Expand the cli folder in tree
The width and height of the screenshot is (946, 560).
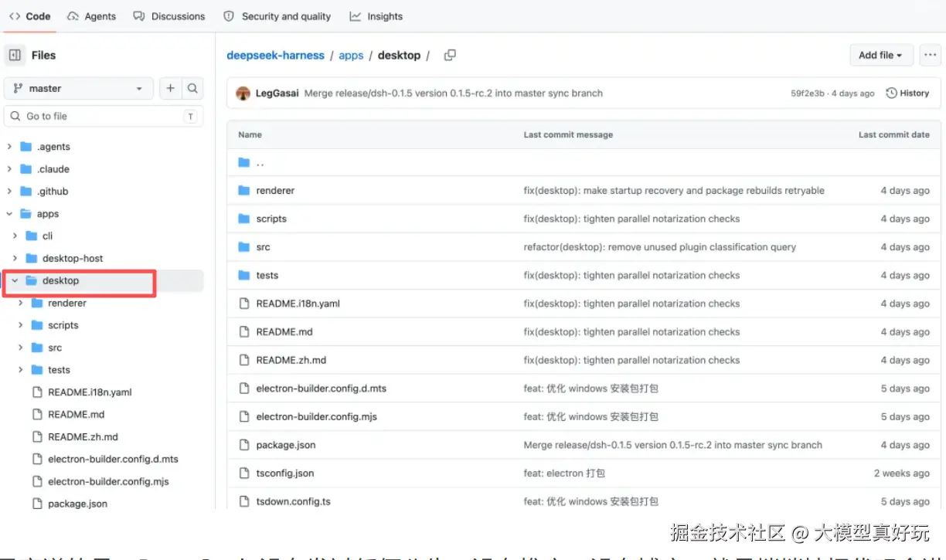coord(15,236)
